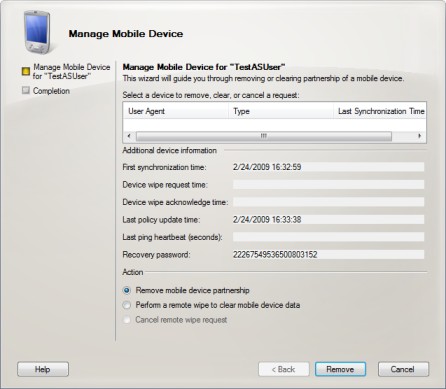
Task: Sort by Last Synchronization Time column
Action: [380, 111]
